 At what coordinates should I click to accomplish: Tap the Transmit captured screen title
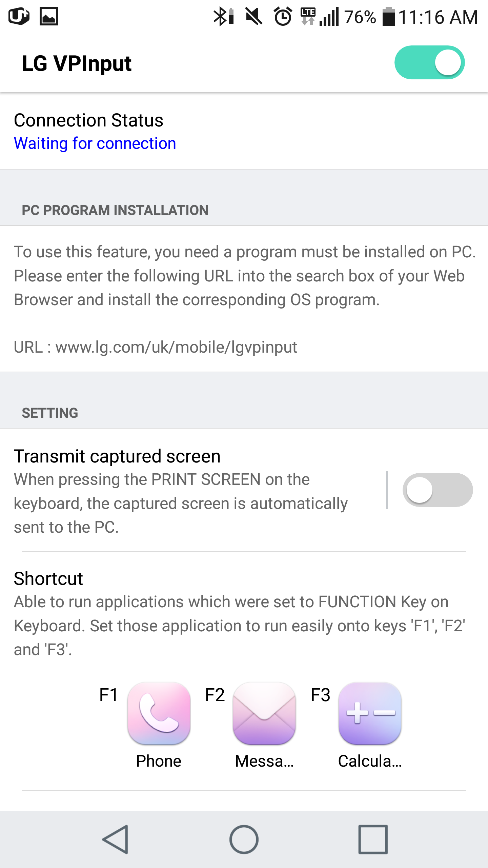(117, 456)
